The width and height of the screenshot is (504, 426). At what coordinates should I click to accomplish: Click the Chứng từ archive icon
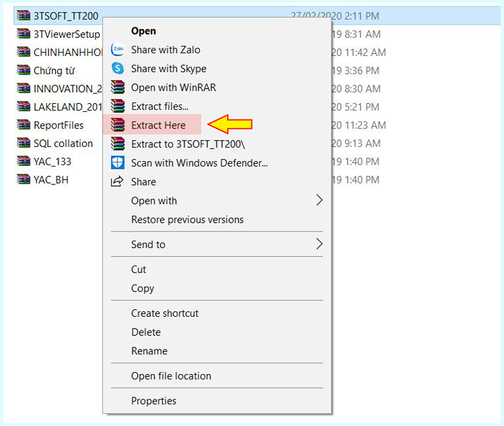23,70
